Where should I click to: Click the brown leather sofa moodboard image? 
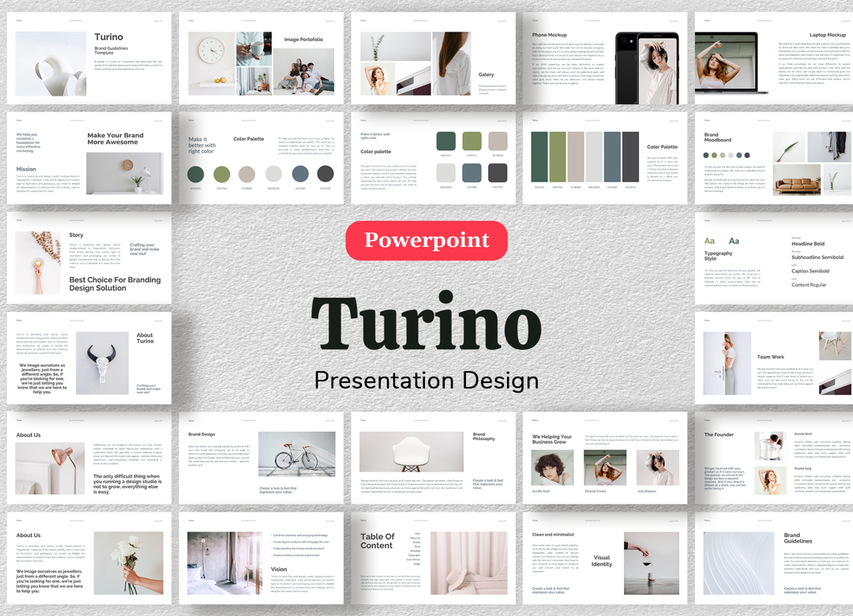[797, 179]
